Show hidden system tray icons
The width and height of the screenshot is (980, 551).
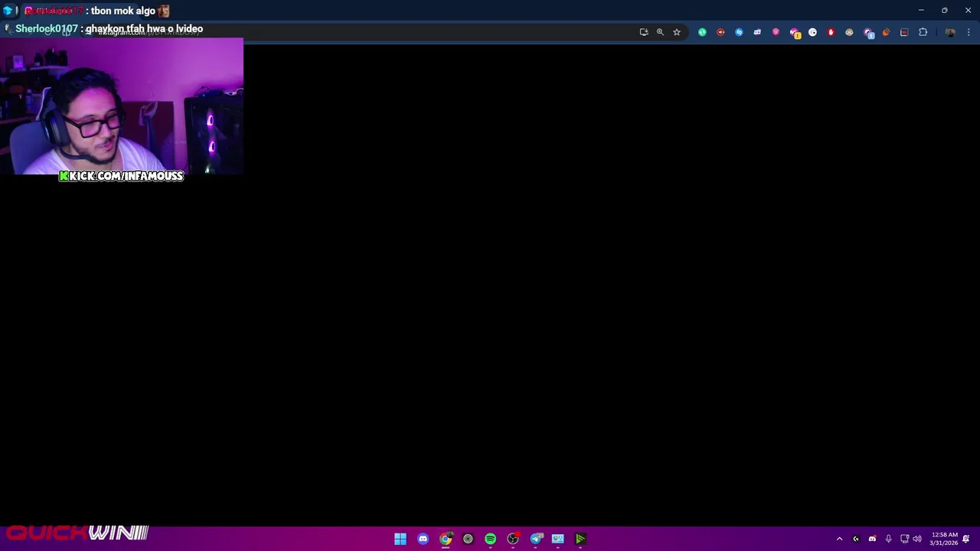coord(839,539)
